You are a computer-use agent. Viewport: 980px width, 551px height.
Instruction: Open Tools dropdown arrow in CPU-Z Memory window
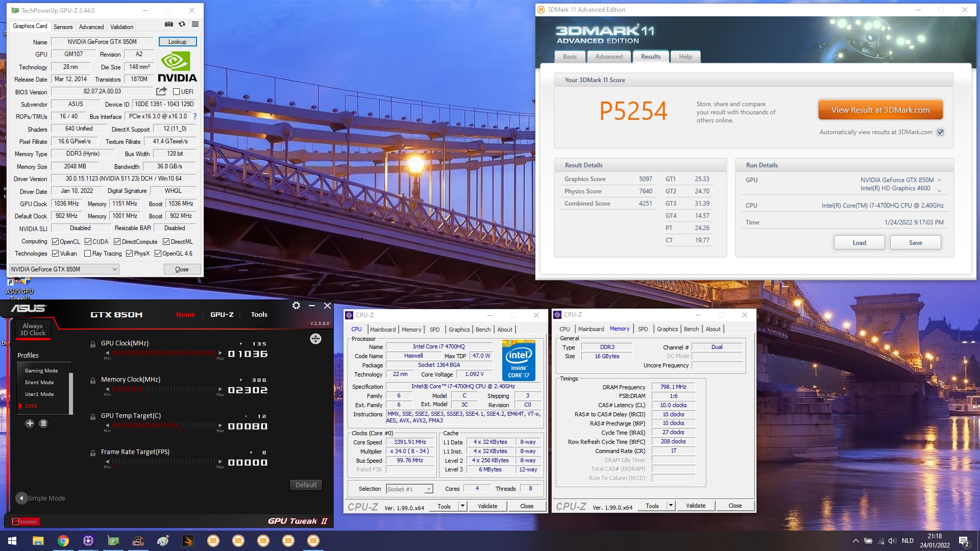click(x=671, y=506)
